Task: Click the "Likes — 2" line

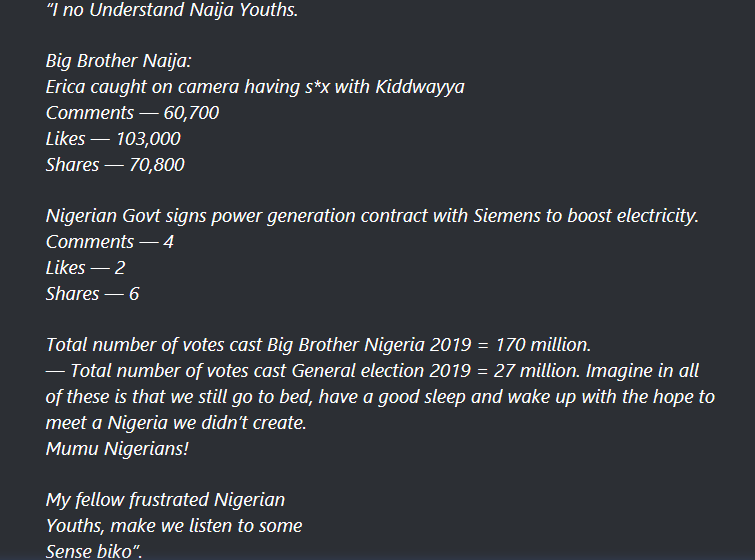Action: tap(85, 268)
